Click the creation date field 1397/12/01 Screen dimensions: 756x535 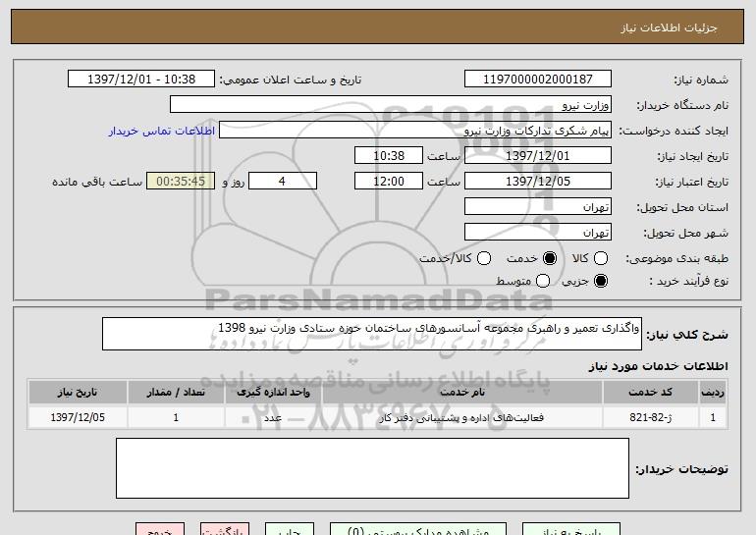[538, 156]
